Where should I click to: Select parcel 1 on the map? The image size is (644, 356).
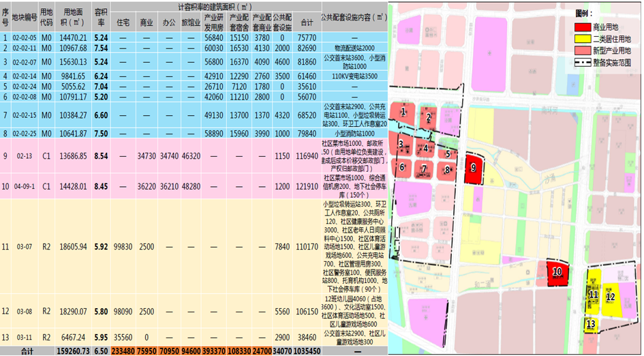[x=403, y=113]
